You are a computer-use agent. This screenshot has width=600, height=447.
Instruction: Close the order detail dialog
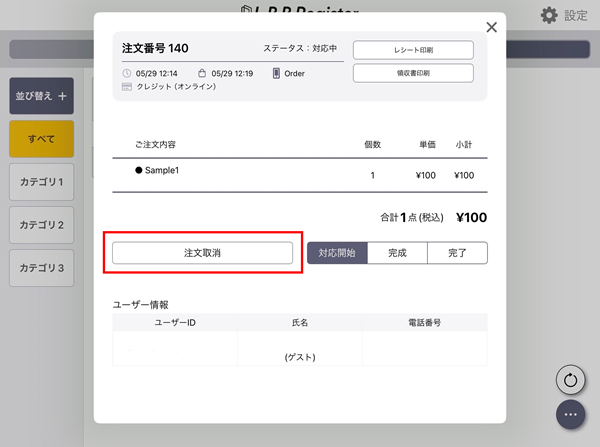(491, 28)
